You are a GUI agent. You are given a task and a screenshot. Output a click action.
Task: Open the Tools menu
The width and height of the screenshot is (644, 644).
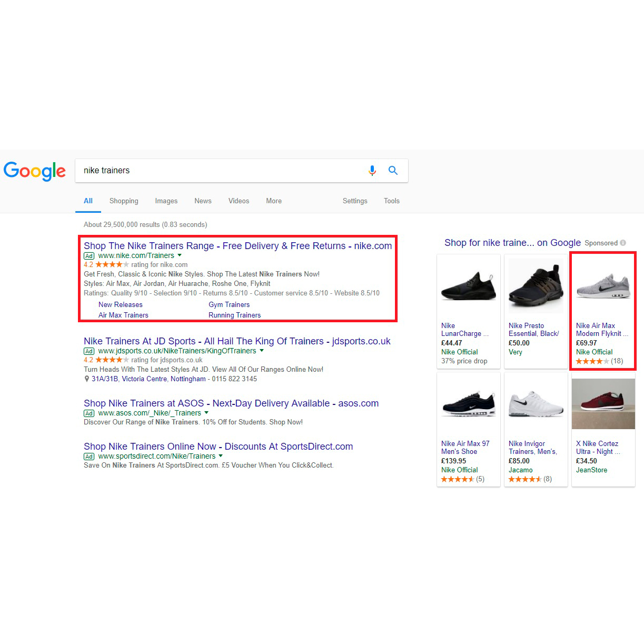(391, 201)
